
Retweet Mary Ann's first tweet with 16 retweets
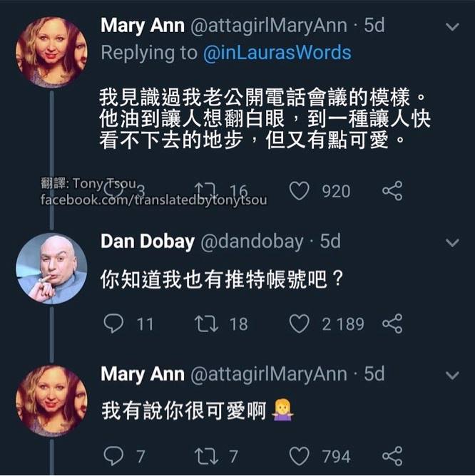206,191
